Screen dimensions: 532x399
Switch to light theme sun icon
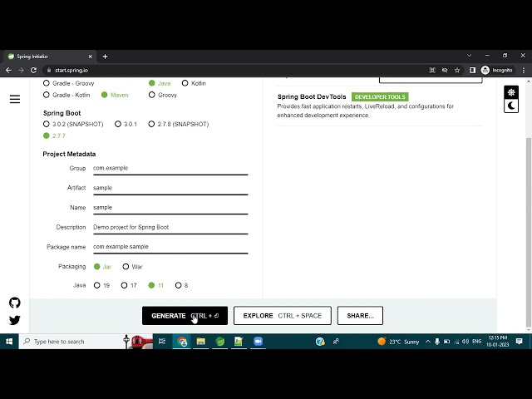[x=511, y=92]
